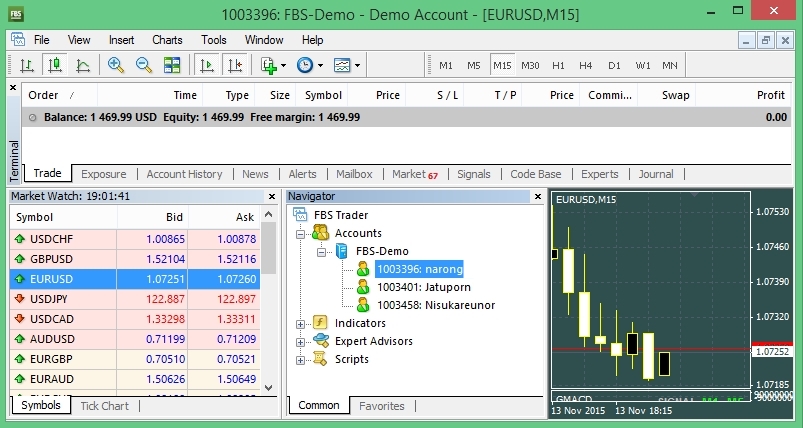803x428 pixels.
Task: Click the add indicators icon
Action: click(269, 65)
